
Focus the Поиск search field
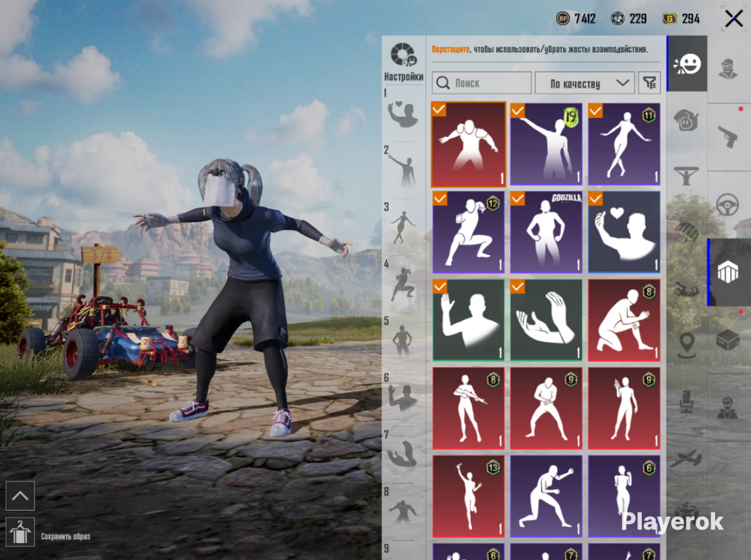(482, 83)
